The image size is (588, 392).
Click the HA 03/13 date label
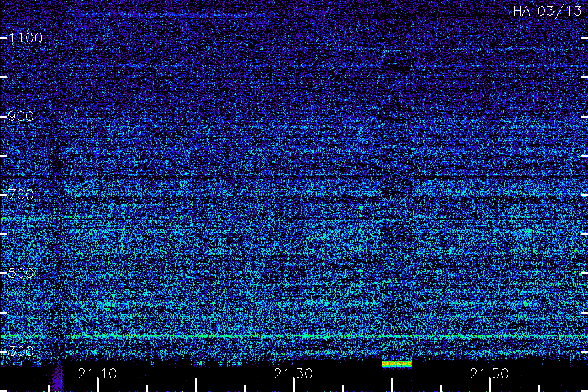point(547,11)
